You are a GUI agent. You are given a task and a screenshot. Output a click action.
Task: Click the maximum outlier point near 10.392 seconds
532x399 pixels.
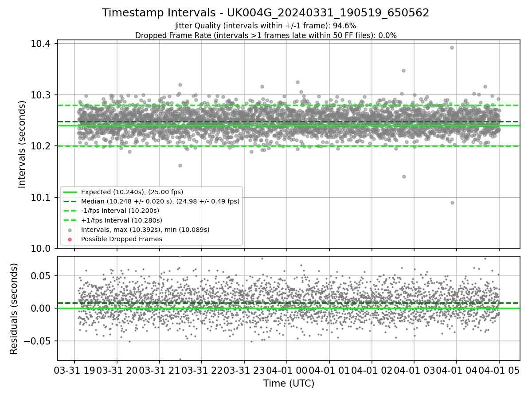point(452,47)
